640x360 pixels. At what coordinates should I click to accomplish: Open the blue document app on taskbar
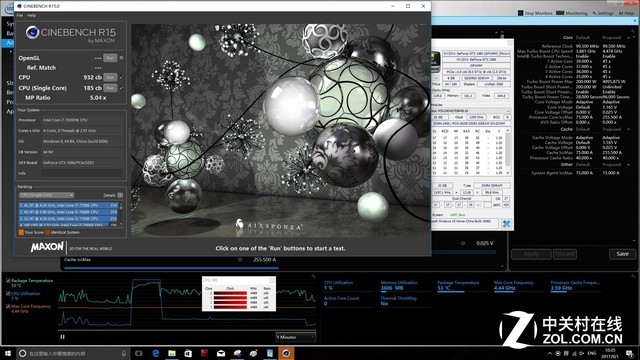pos(270,353)
